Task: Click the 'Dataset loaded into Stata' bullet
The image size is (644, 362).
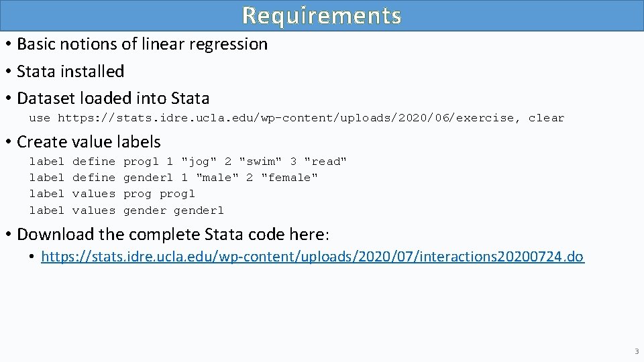Action: [x=113, y=99]
